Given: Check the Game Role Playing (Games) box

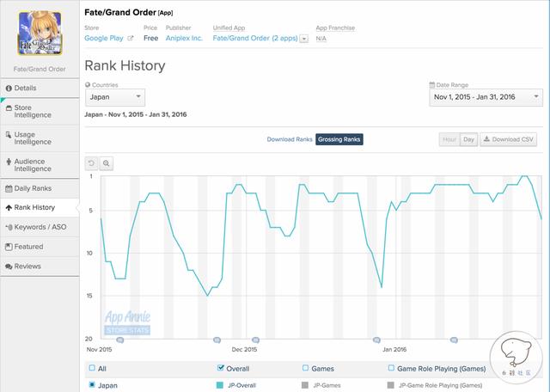Looking at the screenshot, I should click(x=391, y=368).
